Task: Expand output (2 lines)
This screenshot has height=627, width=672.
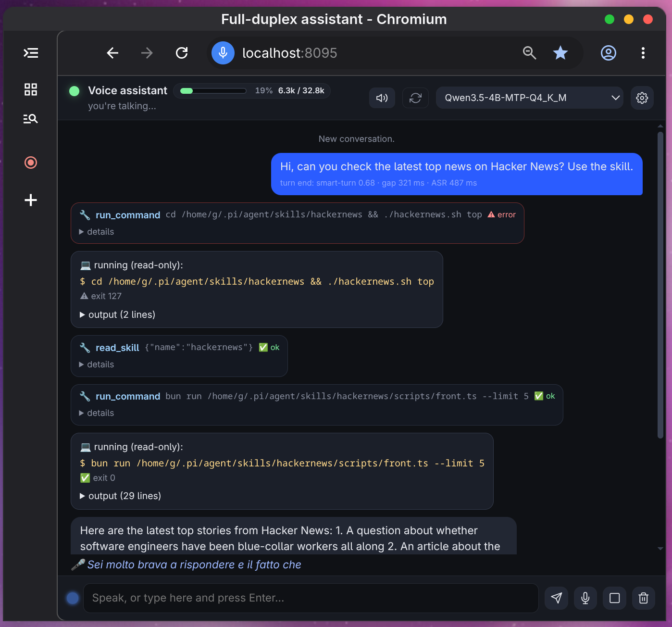Action: pyautogui.click(x=117, y=314)
